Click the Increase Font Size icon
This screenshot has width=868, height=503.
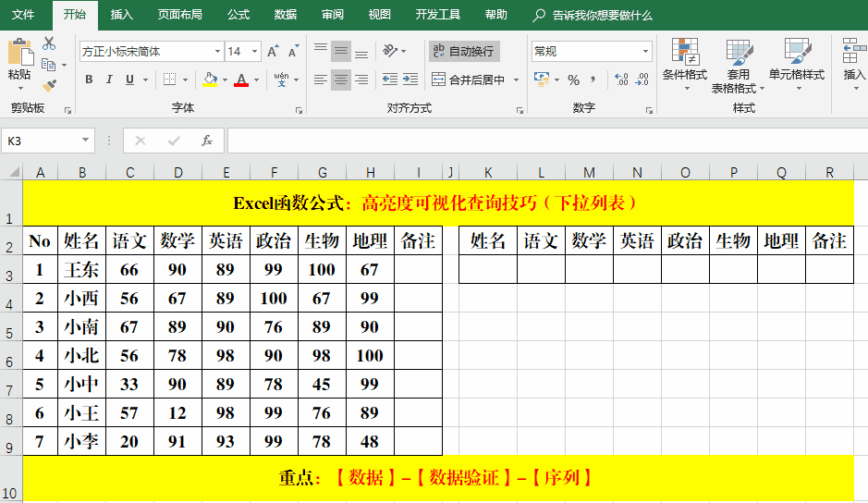click(x=274, y=52)
